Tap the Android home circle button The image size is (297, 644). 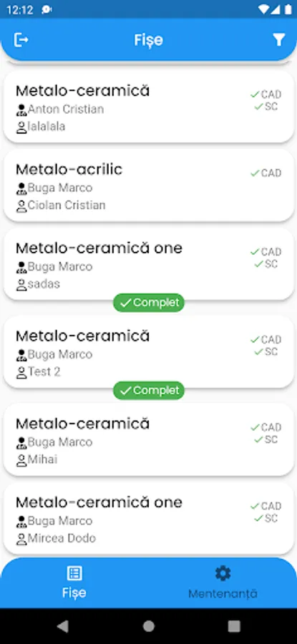[x=149, y=626]
